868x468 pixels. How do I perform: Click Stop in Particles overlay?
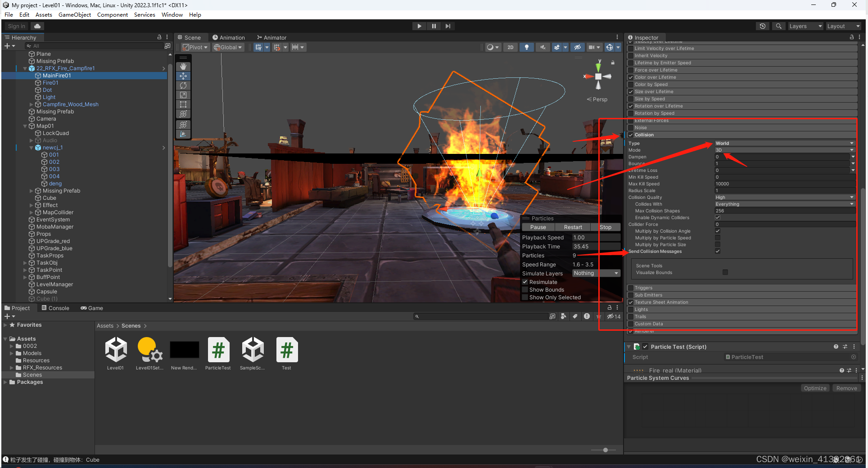[606, 227]
